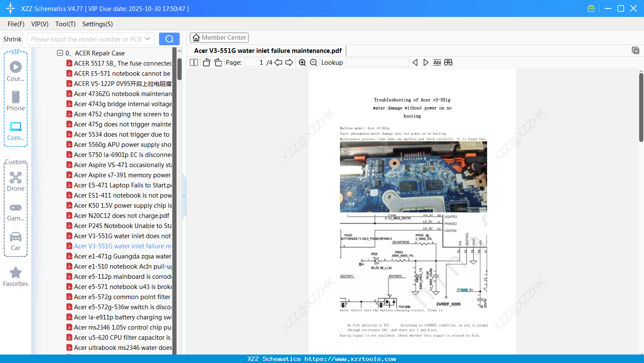Open Acer e5-112p mainboard is corroded file
Image resolution: width=644 pixels, height=363 pixels.
point(119,276)
